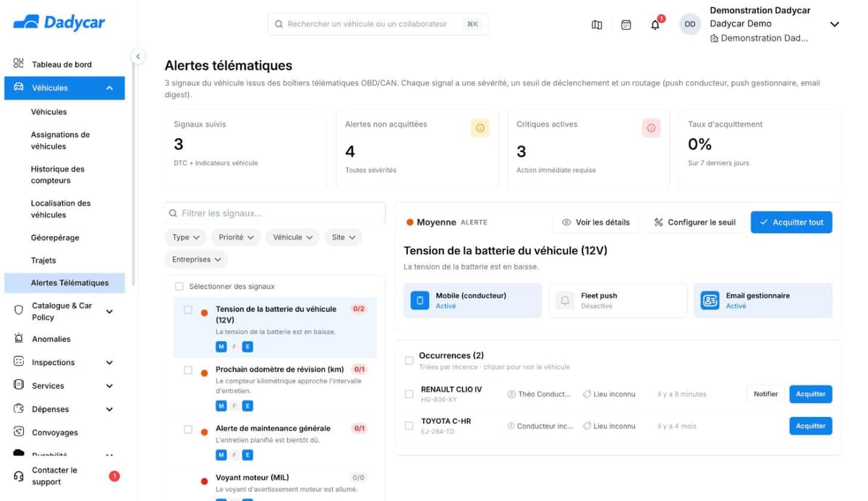Click the Email gestionnaire card icon
This screenshot has height=501, width=868.
[x=710, y=300]
